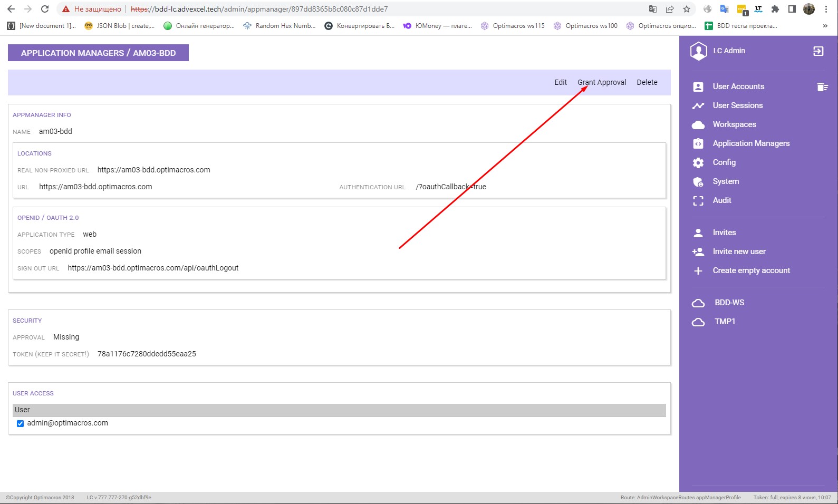Click the token value 78a1176c7280ddedd55eaa25

(147, 354)
